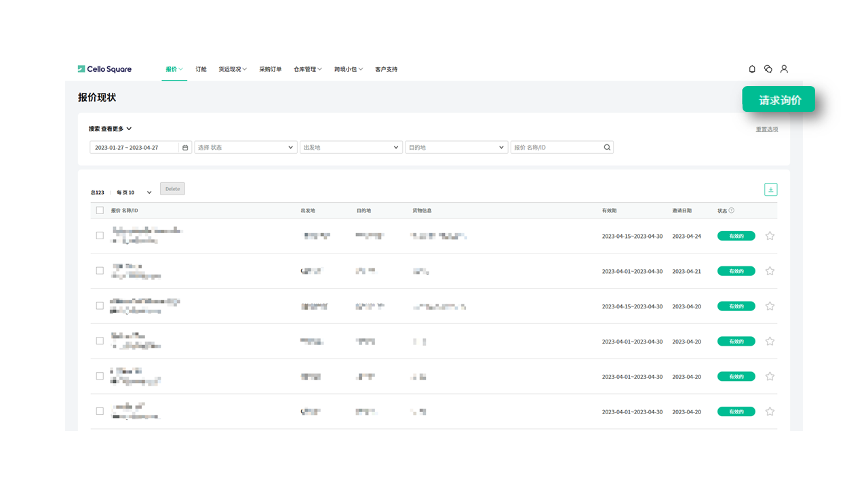The width and height of the screenshot is (868, 488).
Task: Open the user profile icon
Action: tap(784, 69)
